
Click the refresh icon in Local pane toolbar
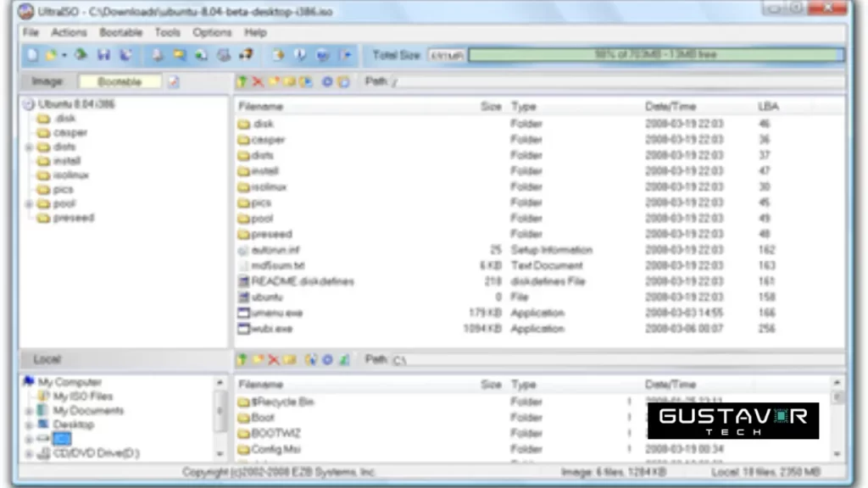[344, 359]
